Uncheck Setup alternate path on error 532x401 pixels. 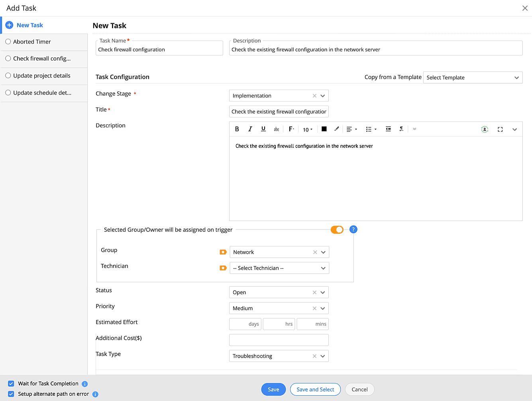click(x=11, y=394)
